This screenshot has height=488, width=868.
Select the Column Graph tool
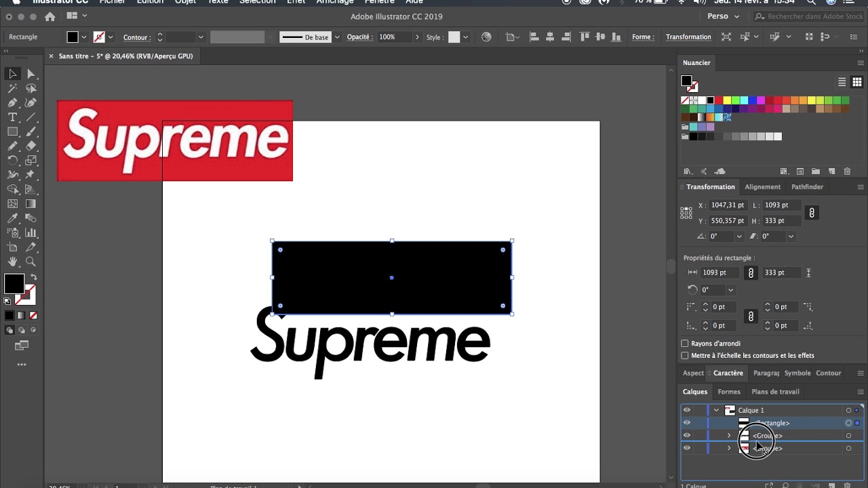pyautogui.click(x=31, y=232)
